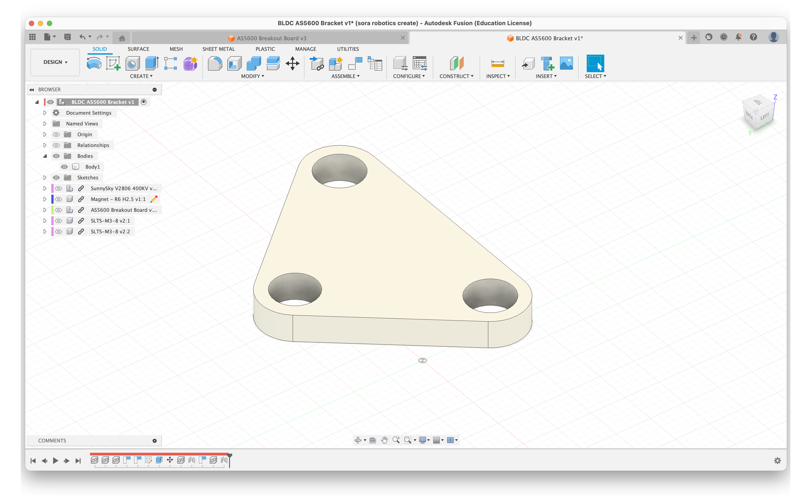Click the Body1 item in browser
This screenshot has height=504, width=812.
click(92, 167)
